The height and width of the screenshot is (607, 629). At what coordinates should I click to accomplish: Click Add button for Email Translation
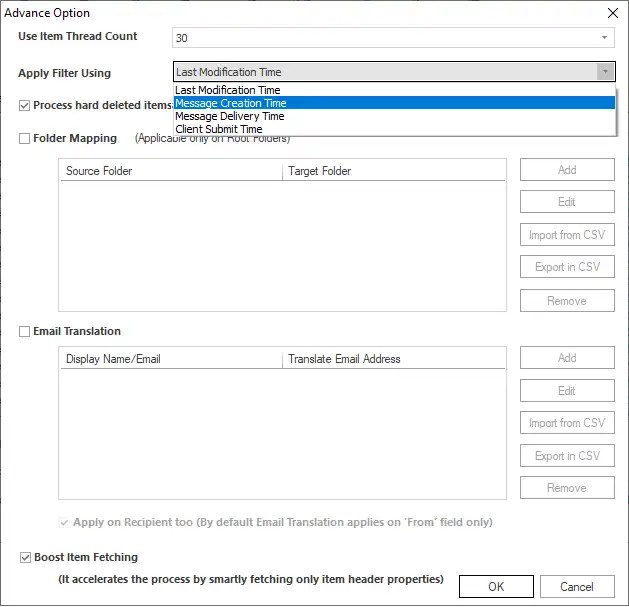567,358
